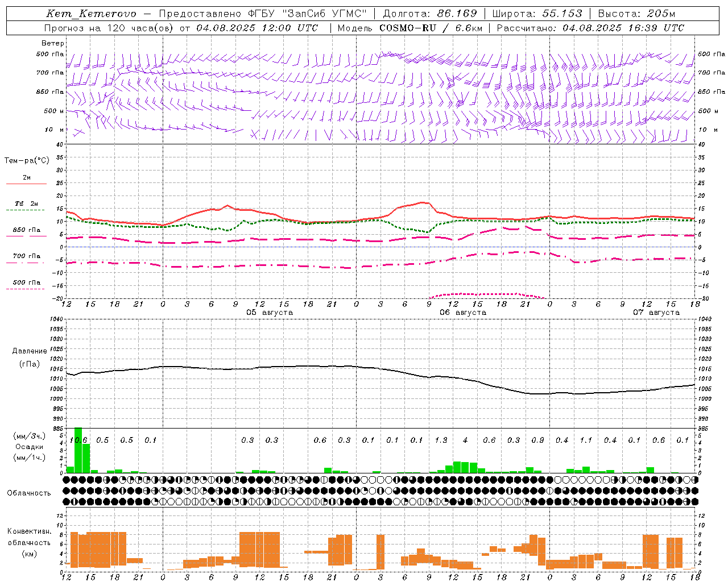
Task: Click the 0.9 precipitation total value
Action: coord(537,440)
